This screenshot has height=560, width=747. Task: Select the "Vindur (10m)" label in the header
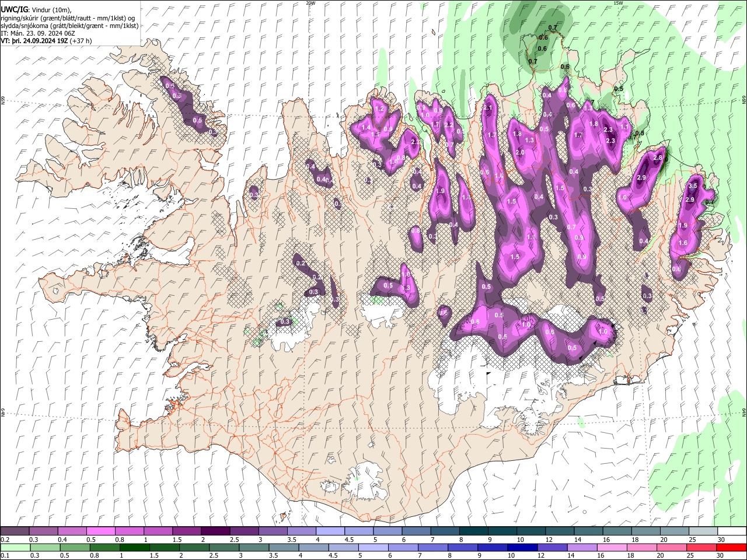[x=50, y=10]
